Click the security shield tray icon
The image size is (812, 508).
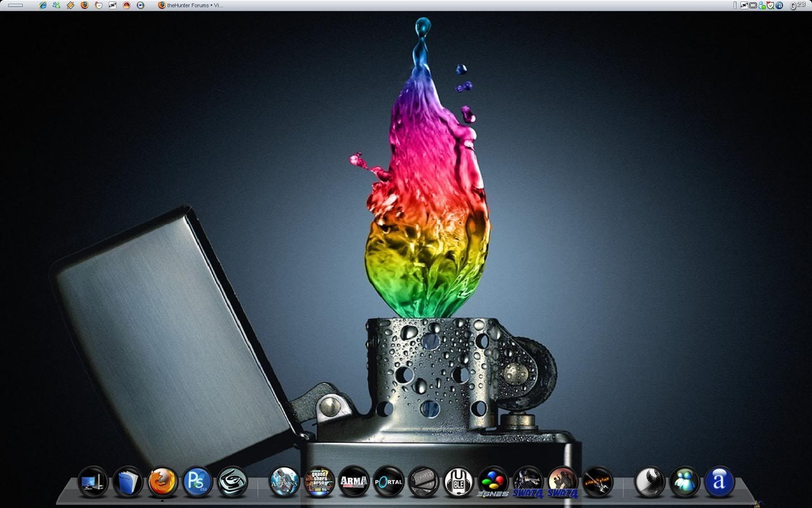coord(770,5)
